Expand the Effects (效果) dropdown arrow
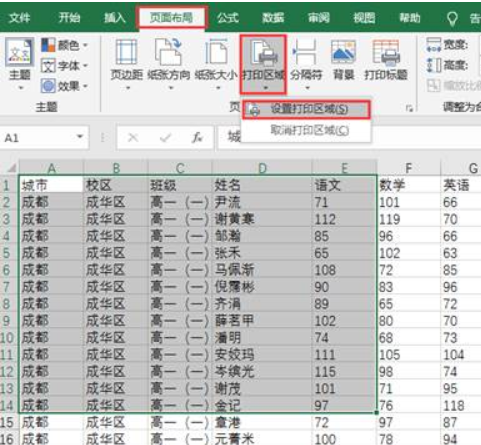 85,86
